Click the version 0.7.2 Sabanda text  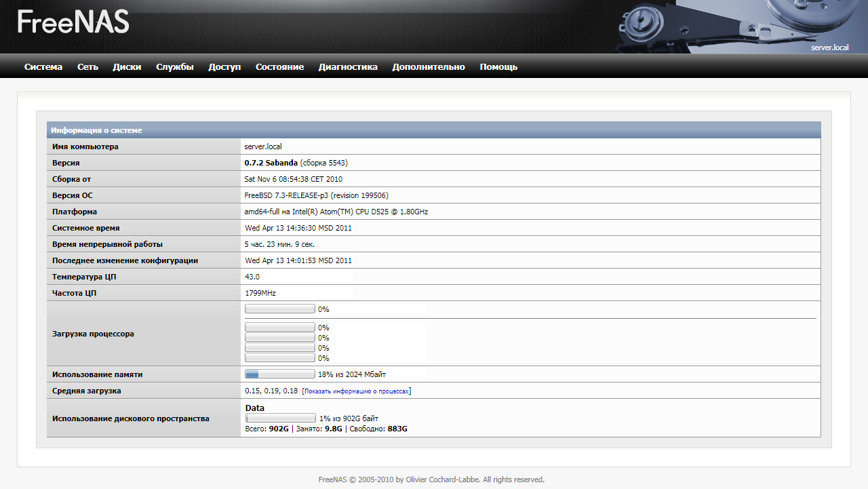[x=271, y=163]
